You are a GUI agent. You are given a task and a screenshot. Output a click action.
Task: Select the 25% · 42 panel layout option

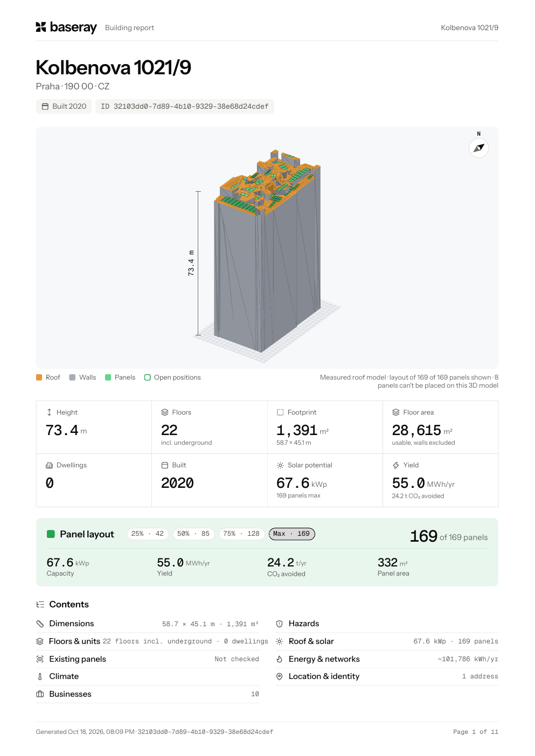148,534
